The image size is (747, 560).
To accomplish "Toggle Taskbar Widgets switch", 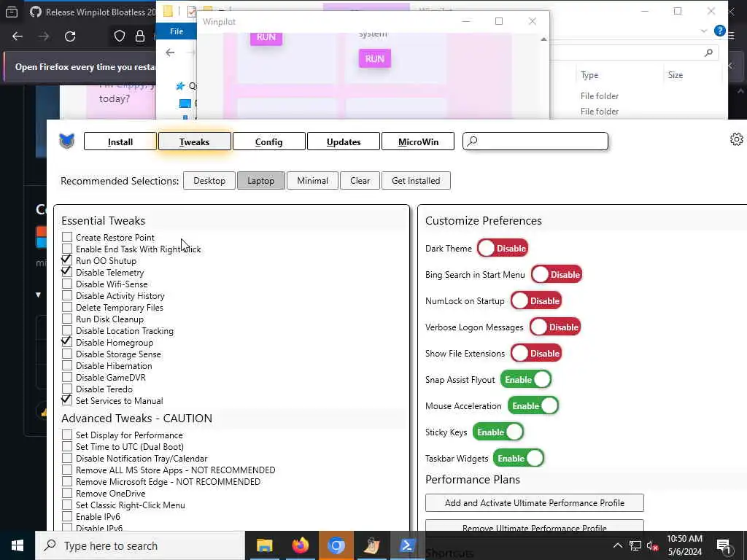I will pyautogui.click(x=519, y=458).
